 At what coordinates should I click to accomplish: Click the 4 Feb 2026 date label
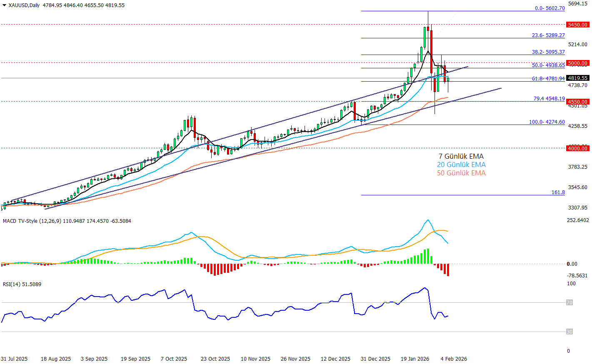(x=454, y=359)
